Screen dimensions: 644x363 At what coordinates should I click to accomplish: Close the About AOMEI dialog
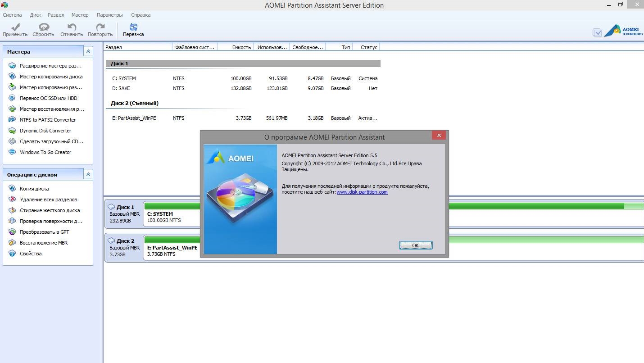click(439, 135)
